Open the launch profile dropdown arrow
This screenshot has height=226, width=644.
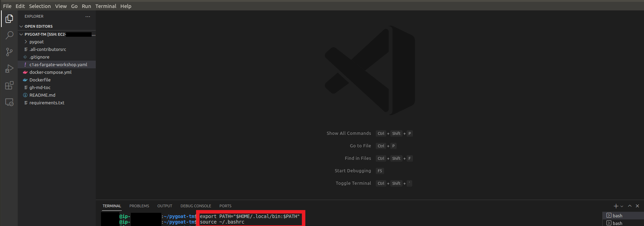(x=622, y=206)
